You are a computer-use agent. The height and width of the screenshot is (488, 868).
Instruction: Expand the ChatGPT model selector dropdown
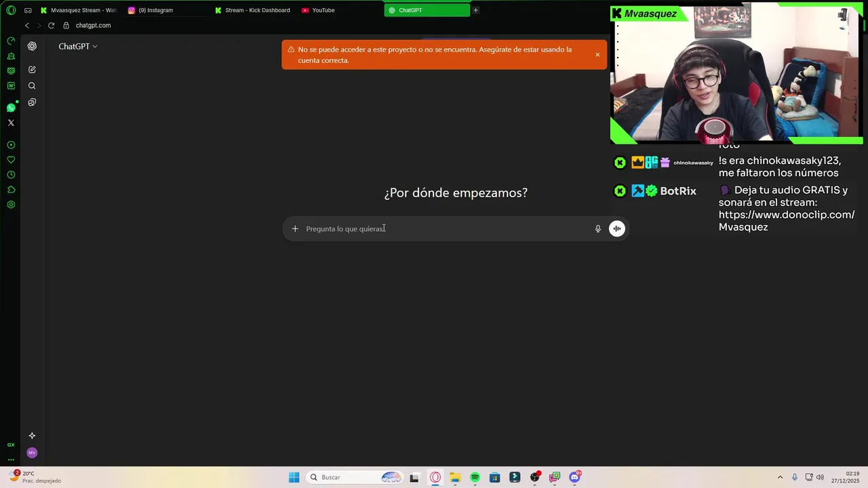click(x=78, y=47)
